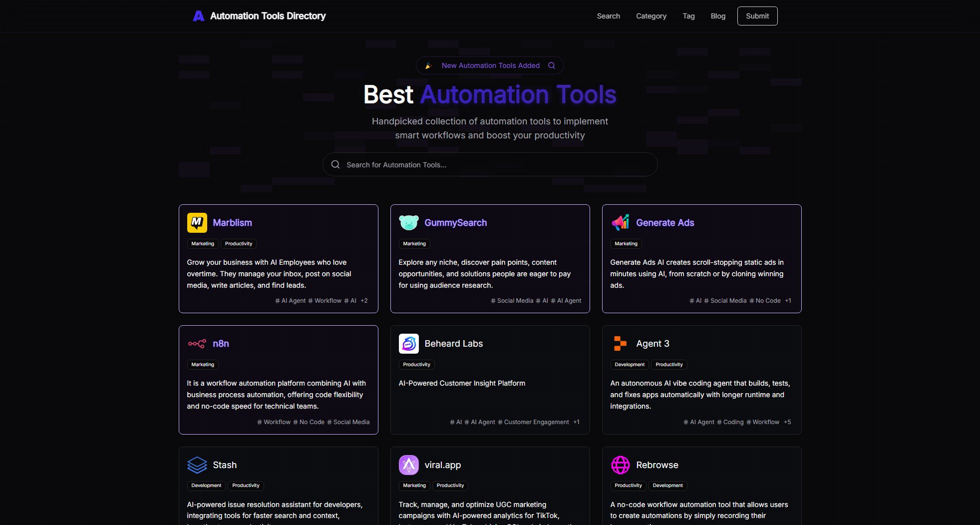Click # Social Media tag on Generate Ads card
The image size is (980, 525).
point(725,301)
